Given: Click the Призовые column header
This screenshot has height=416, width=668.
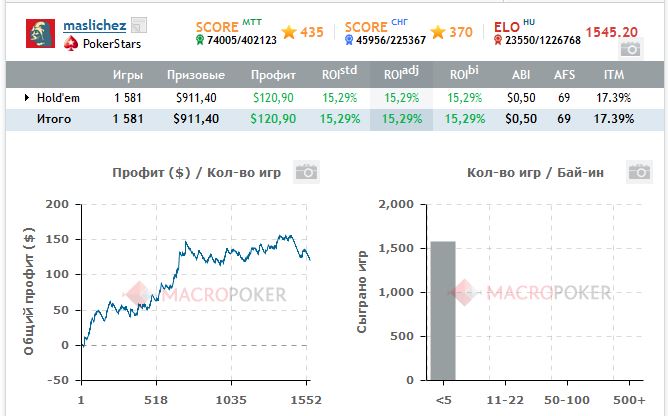Looking at the screenshot, I should 195,75.
